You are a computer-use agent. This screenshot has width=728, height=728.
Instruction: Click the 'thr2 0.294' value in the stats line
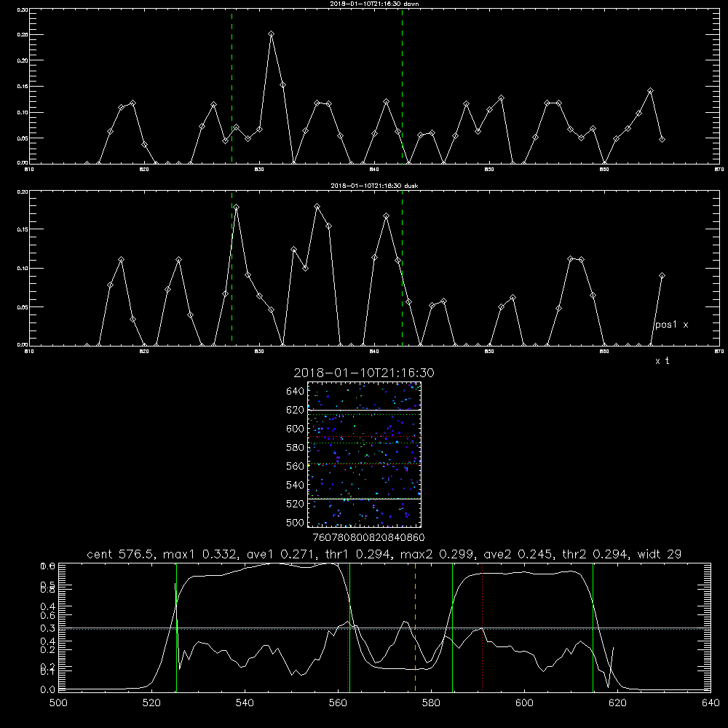coord(596,554)
